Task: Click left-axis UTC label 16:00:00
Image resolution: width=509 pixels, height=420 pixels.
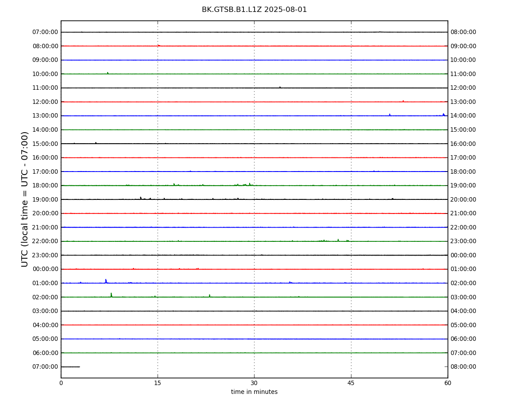Action: 45,158
